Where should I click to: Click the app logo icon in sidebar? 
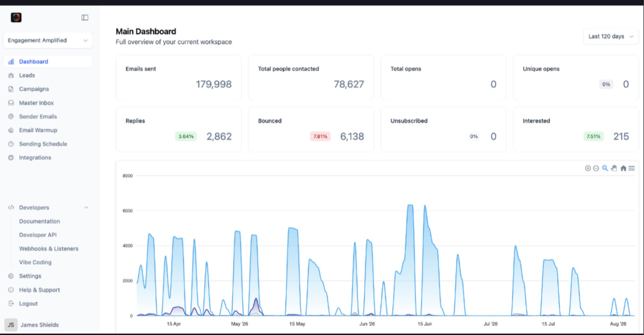16,17
